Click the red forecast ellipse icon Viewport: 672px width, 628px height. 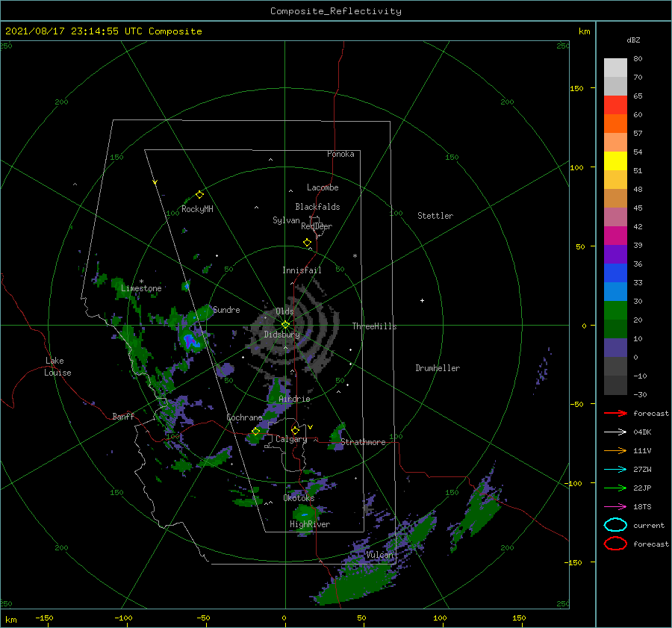pyautogui.click(x=615, y=544)
